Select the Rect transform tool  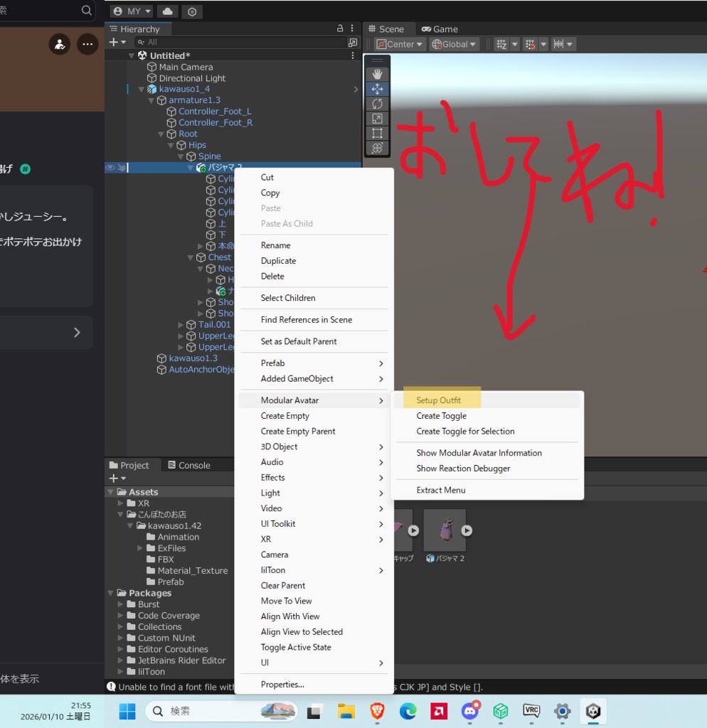pyautogui.click(x=377, y=133)
